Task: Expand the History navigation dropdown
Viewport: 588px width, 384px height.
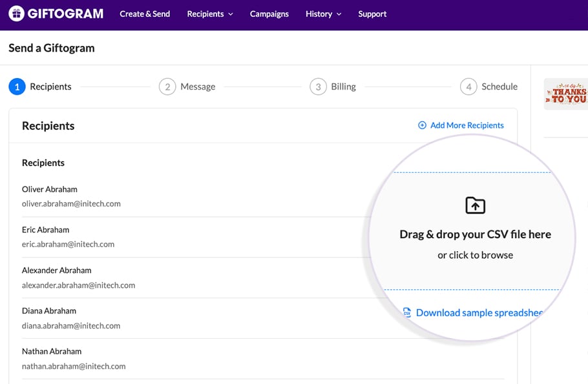Action: [x=323, y=14]
